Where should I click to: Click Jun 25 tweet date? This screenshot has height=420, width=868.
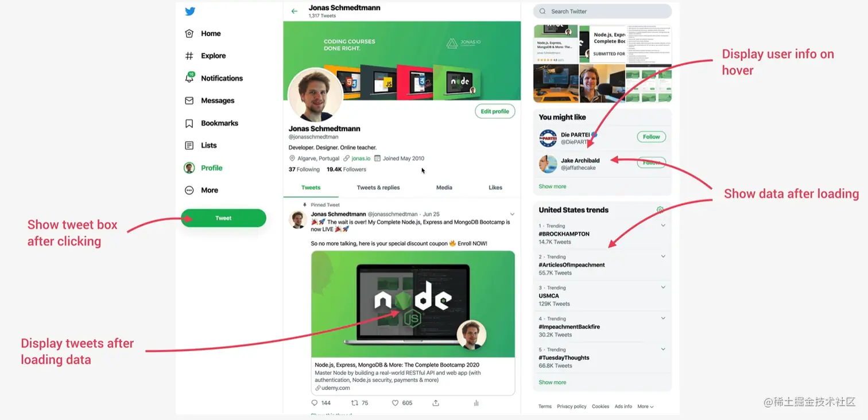(x=431, y=214)
